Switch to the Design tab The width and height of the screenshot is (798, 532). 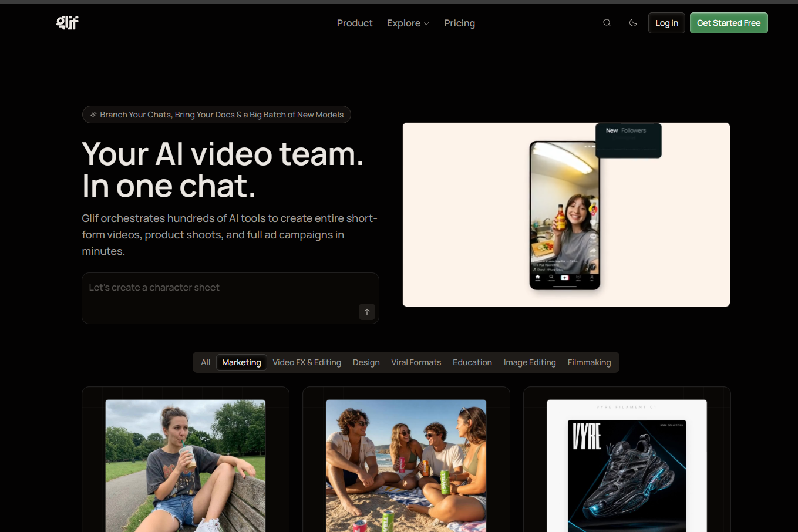coord(366,362)
